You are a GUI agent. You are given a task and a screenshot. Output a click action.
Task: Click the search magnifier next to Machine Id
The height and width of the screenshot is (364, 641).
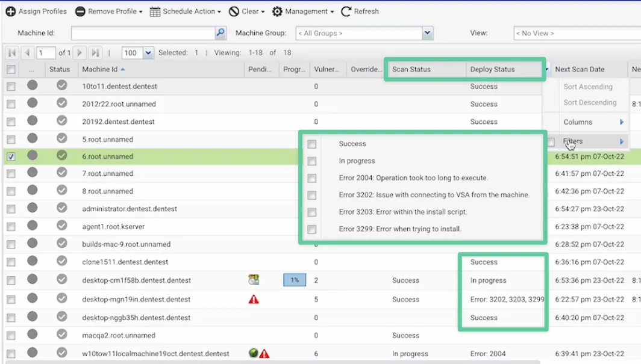[220, 33]
